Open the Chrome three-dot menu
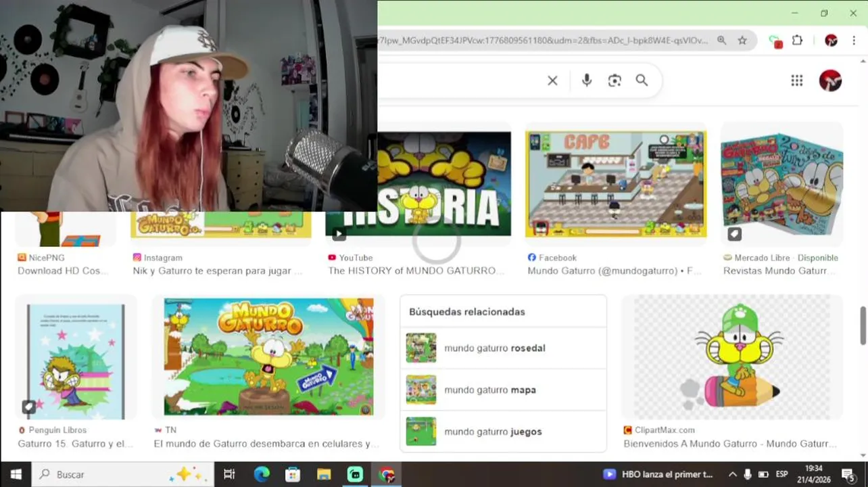Image resolution: width=868 pixels, height=487 pixels. (x=854, y=41)
